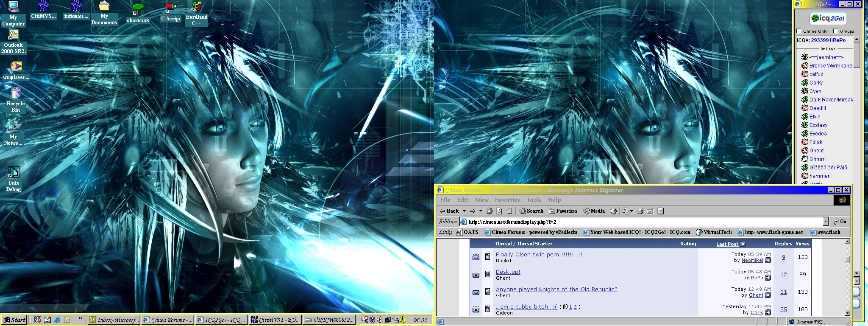Go to last post by RePo arrow icon

[768, 278]
